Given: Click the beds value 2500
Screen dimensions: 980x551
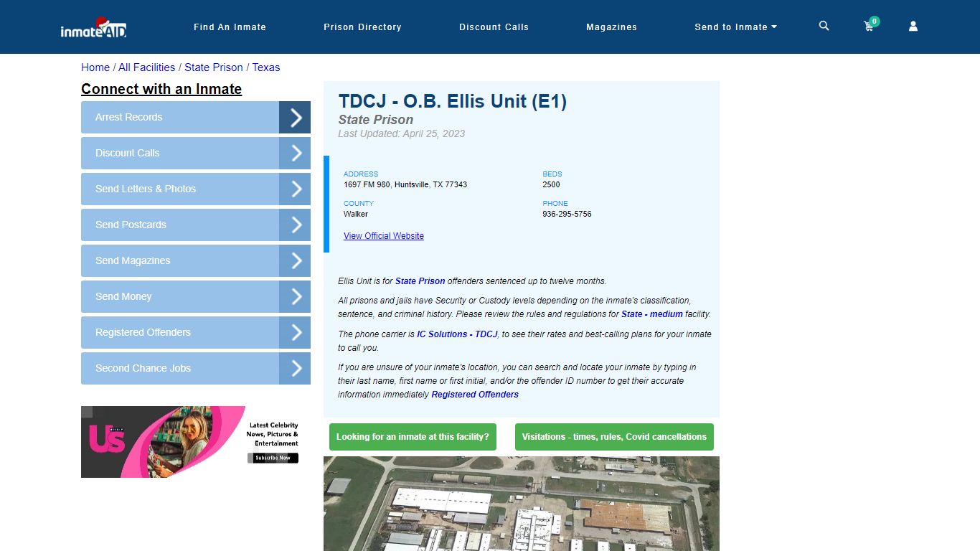Looking at the screenshot, I should coord(551,184).
